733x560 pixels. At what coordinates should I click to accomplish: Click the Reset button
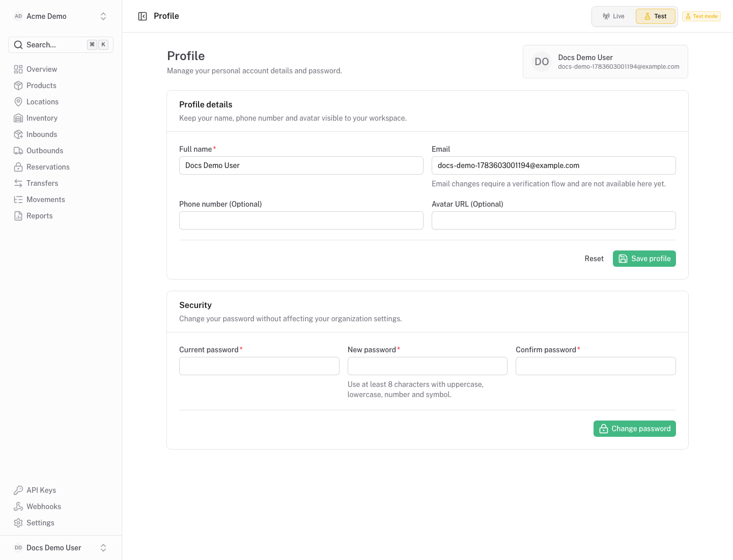[x=594, y=259]
